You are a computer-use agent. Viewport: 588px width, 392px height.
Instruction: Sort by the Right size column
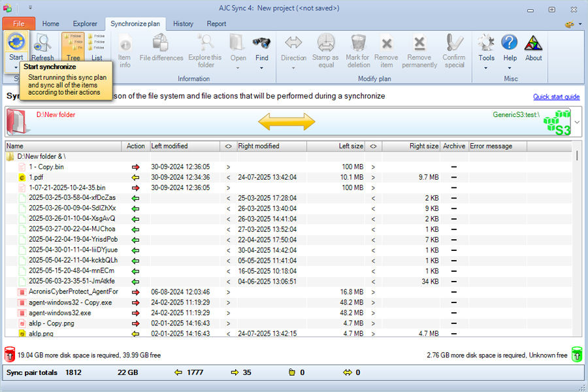[x=411, y=146]
